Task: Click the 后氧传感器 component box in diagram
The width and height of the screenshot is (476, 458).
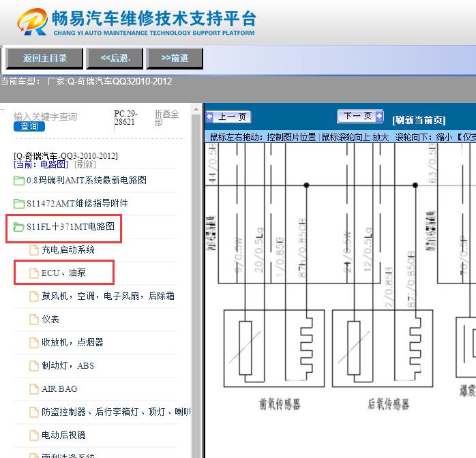Action: [383, 348]
